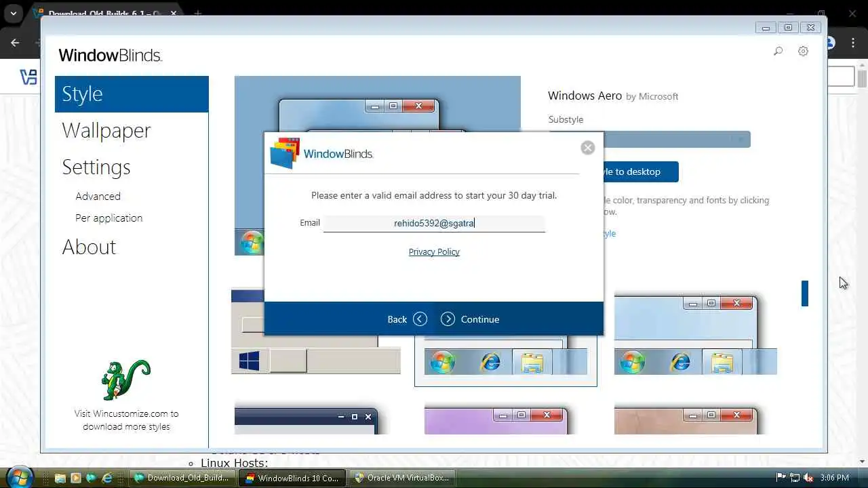Launch the media player taskbar icon

tap(76, 478)
